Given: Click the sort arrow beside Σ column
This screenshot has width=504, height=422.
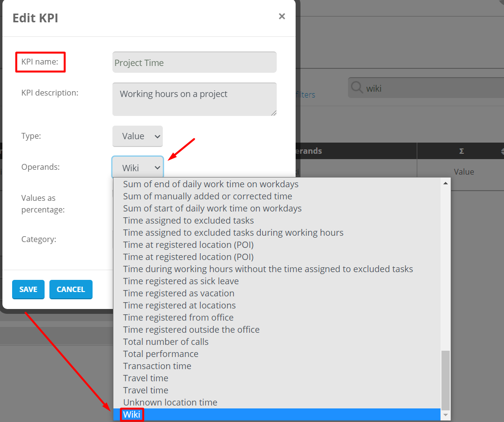Looking at the screenshot, I should tap(501, 151).
